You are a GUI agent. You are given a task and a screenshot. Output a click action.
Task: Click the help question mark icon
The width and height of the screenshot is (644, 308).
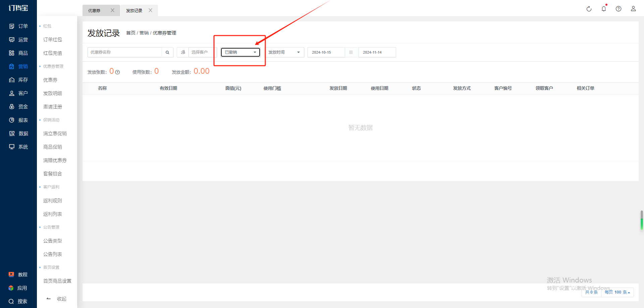coord(619,9)
